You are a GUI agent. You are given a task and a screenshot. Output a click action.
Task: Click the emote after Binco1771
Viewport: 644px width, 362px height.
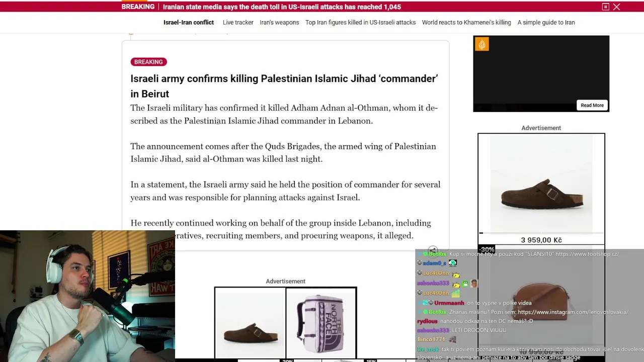coord(452,340)
